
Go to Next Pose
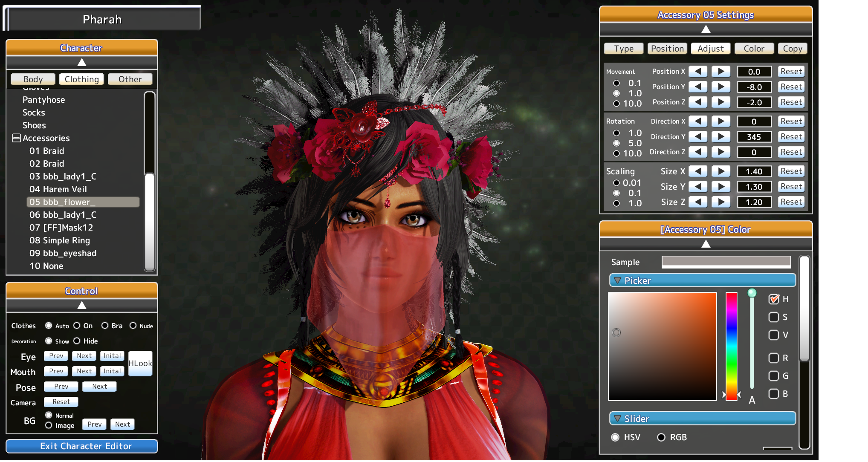coord(99,387)
